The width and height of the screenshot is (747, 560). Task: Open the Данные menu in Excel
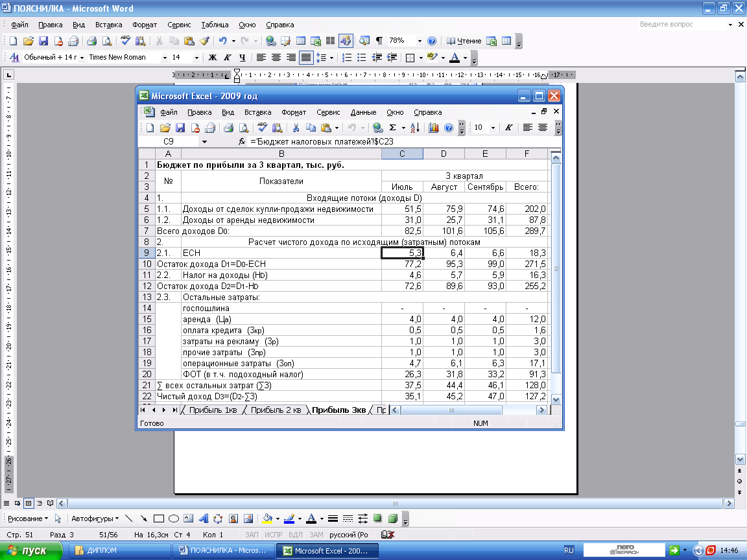[x=363, y=112]
